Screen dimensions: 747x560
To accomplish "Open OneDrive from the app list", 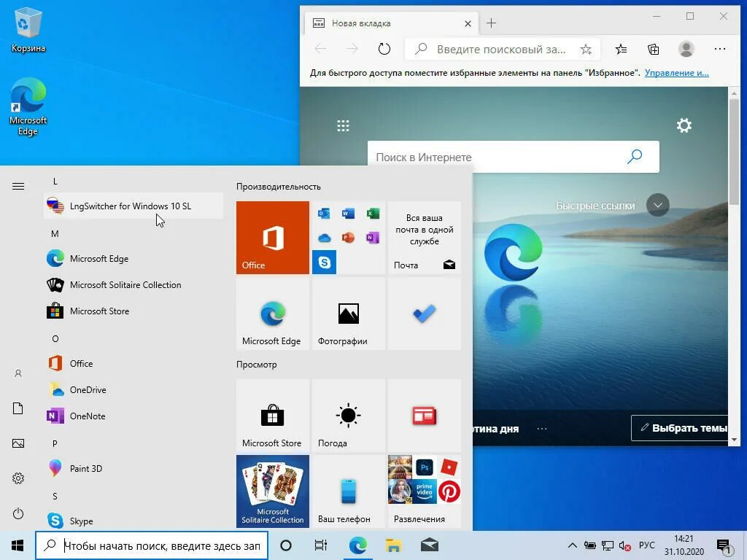I will click(x=133, y=389).
